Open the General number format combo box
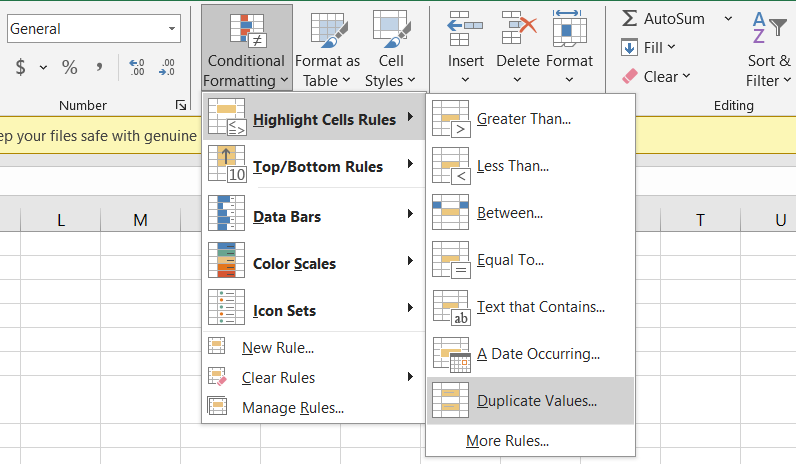The height and width of the screenshot is (464, 796). pos(94,28)
